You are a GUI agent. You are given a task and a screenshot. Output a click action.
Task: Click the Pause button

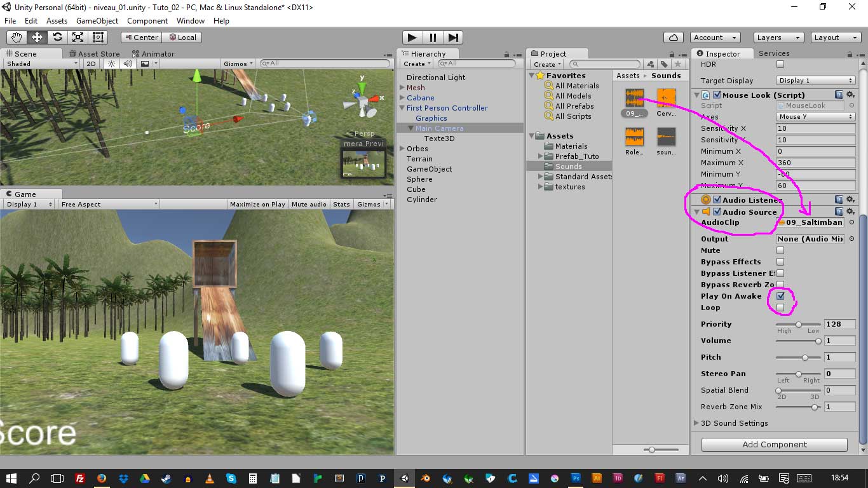[x=433, y=37]
